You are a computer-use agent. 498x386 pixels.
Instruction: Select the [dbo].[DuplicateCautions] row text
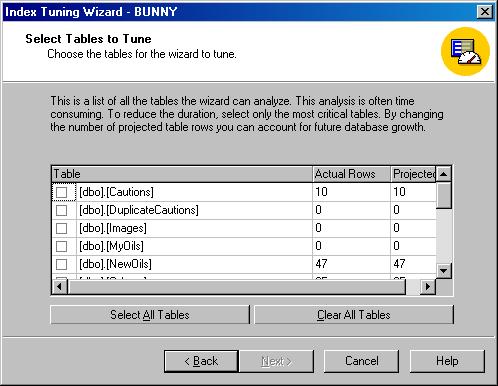(139, 210)
